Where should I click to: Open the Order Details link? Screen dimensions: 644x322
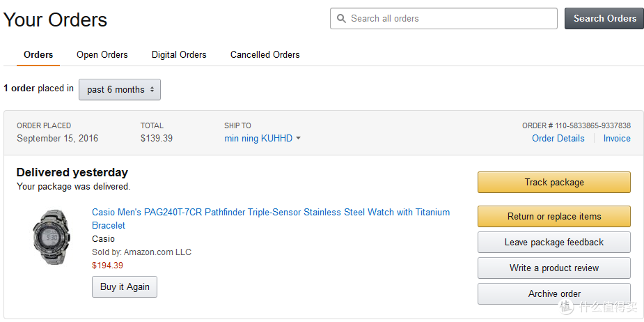(x=558, y=138)
